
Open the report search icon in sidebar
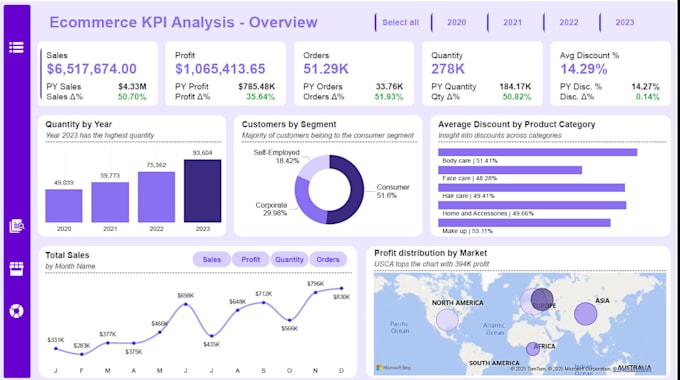pos(17,226)
